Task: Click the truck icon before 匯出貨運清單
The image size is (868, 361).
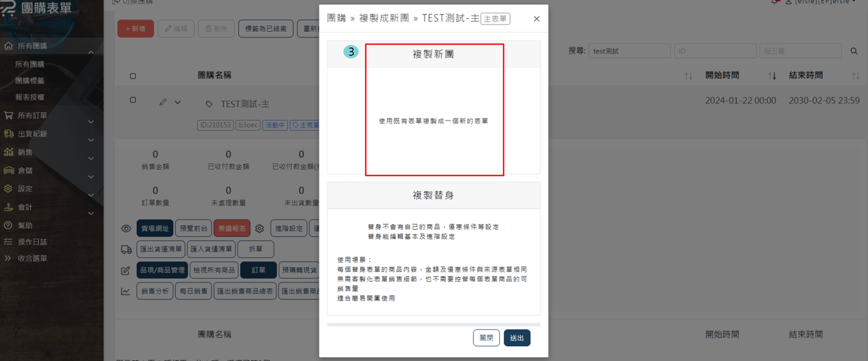Action: [x=126, y=249]
